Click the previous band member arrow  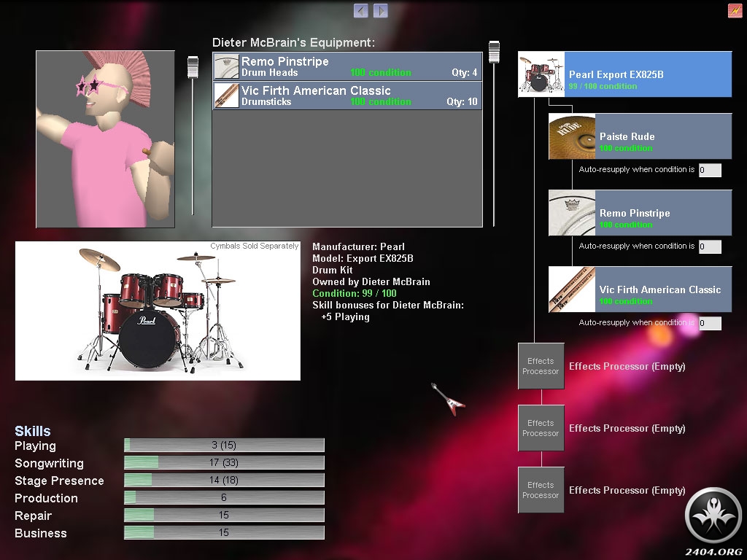tap(360, 10)
